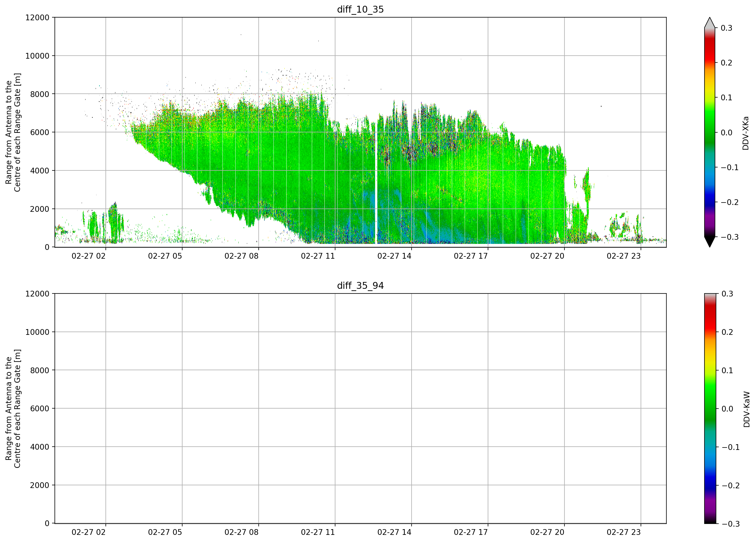The height and width of the screenshot is (542, 756).
Task: Click the 0.3 tick on the DDV-KaW colorbar
Action: click(727, 294)
